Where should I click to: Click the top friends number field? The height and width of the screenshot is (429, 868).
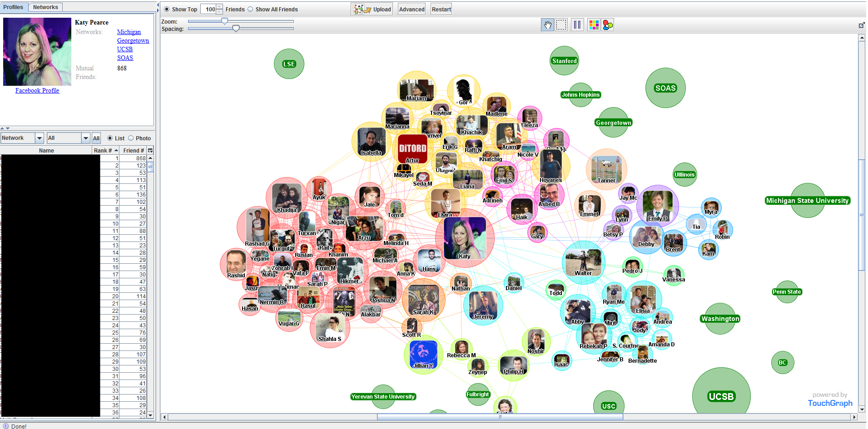point(208,9)
